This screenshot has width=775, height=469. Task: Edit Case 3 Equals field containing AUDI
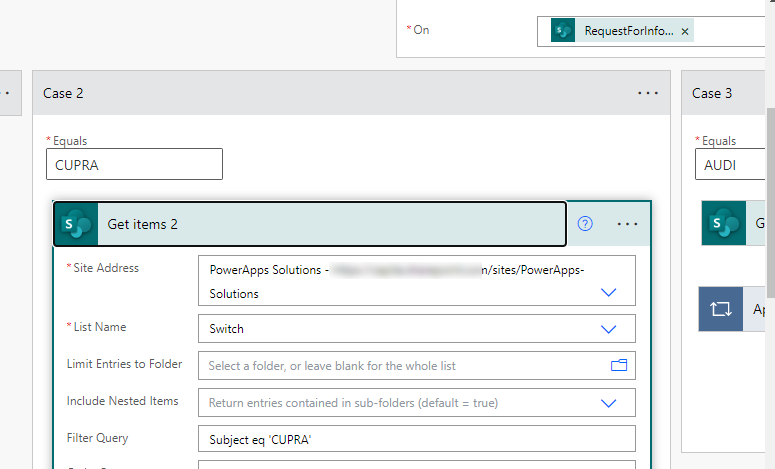point(730,164)
